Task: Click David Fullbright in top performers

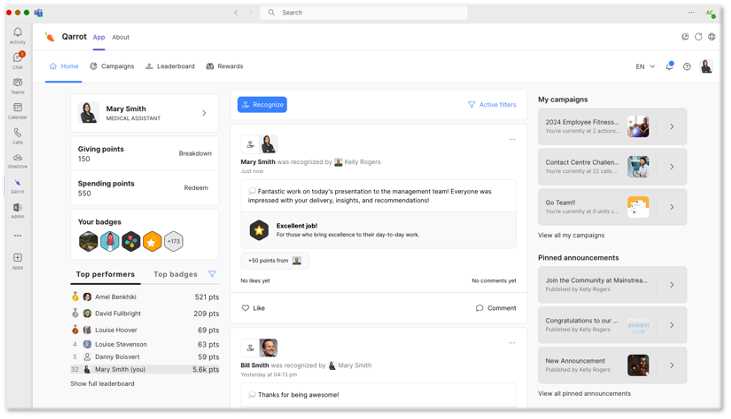Action: (118, 314)
